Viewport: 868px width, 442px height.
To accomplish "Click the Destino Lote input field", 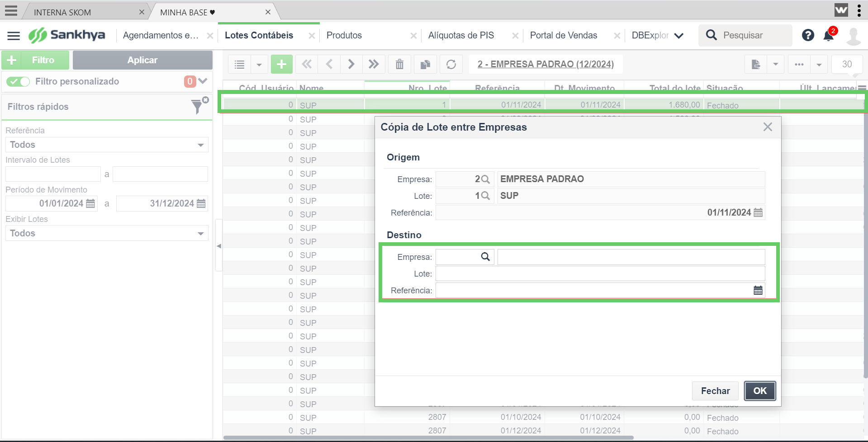I will (x=600, y=273).
